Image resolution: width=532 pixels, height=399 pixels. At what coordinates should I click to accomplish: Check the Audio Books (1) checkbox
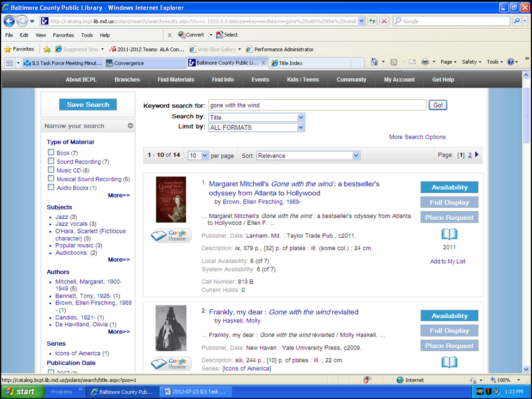51,187
